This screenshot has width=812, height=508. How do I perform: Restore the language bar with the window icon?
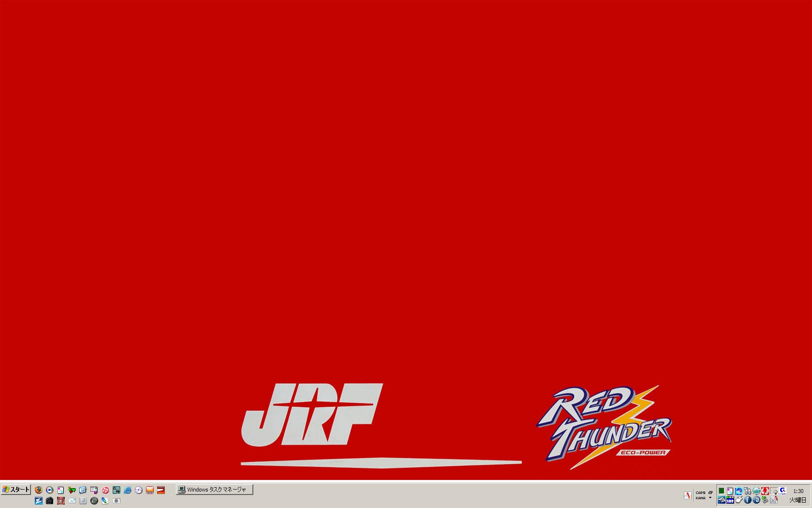(x=710, y=493)
